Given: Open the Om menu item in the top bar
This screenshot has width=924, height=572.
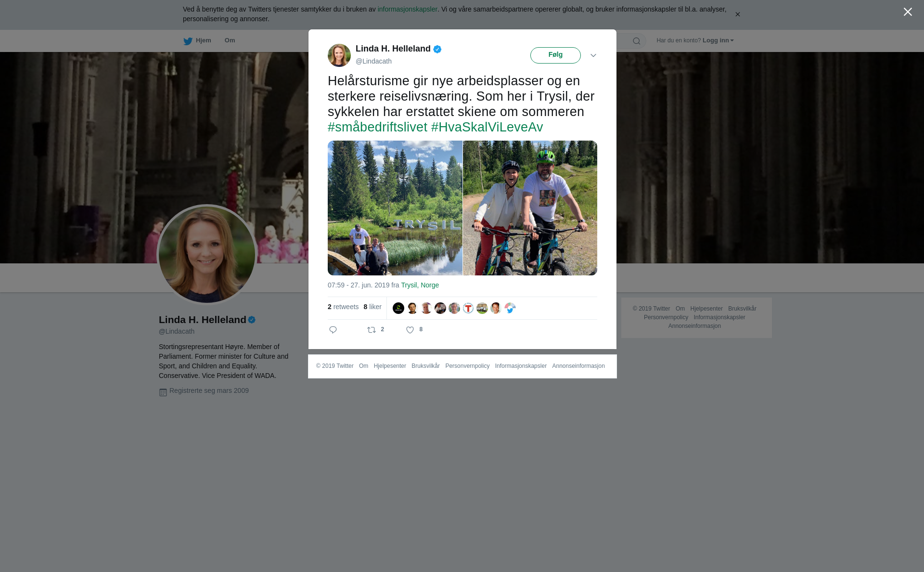Looking at the screenshot, I should click(x=230, y=40).
